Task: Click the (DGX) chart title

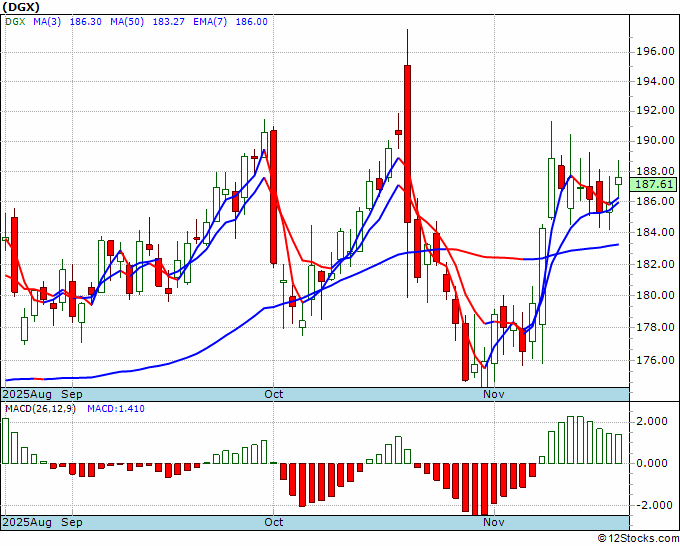Action: tap(21, 7)
